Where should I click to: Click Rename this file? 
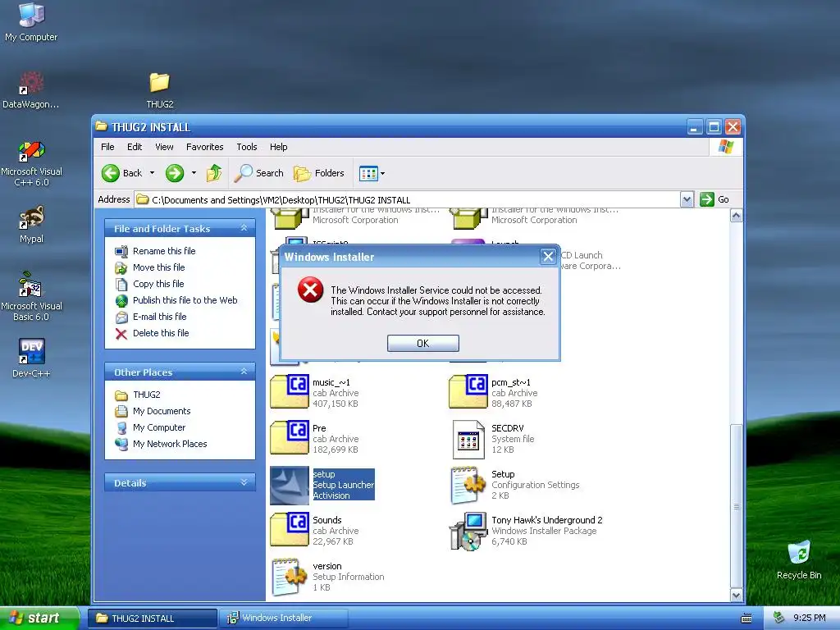(x=164, y=251)
